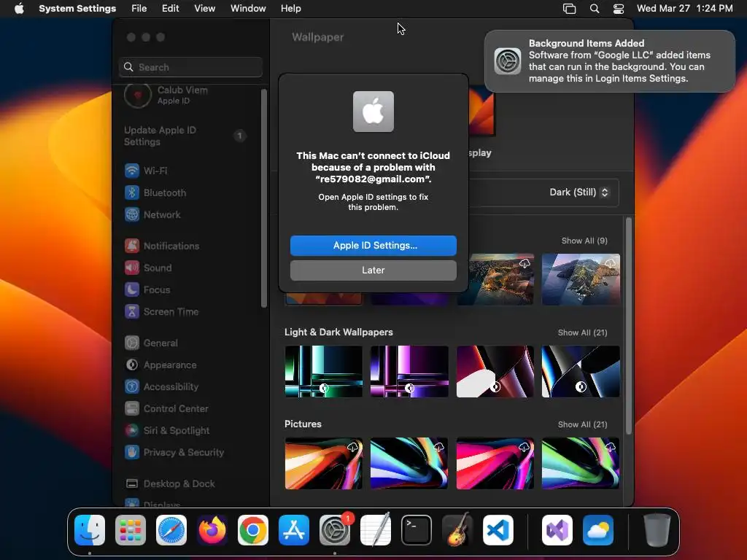Select teal green Light & Dark wallpaper
The height and width of the screenshot is (560, 747).
[323, 371]
